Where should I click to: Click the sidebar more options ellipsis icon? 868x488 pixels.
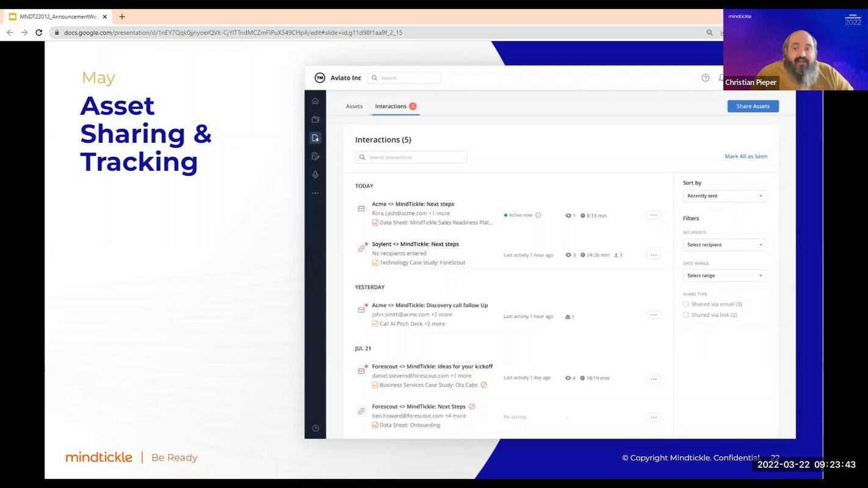pos(315,193)
